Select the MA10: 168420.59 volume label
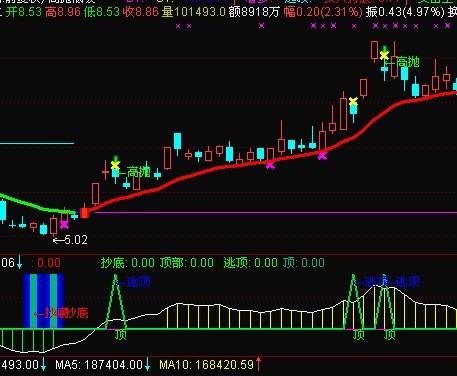The height and width of the screenshot is (376, 457). [207, 364]
